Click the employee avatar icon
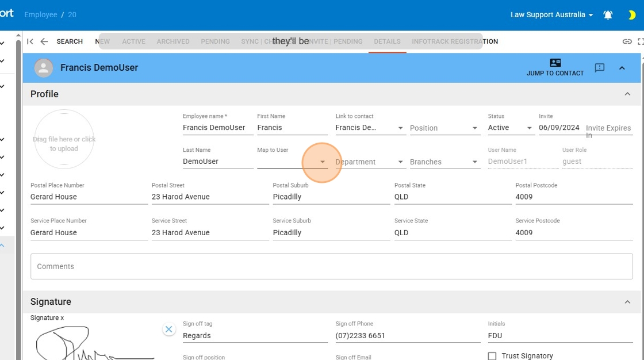 tap(44, 68)
